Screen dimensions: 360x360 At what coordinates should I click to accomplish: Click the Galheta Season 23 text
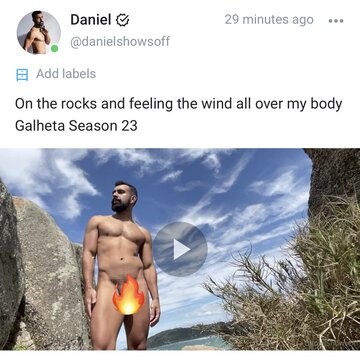76,126
